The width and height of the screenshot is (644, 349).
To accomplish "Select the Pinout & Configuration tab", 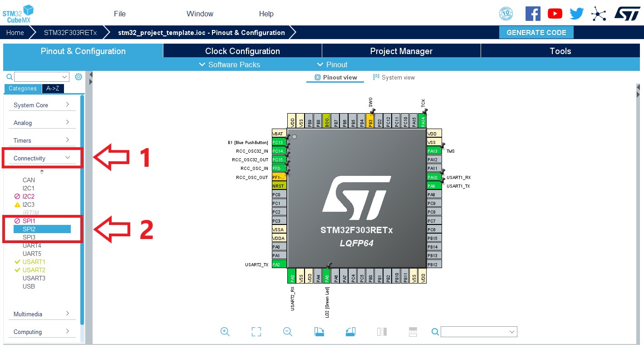I will pos(83,51).
